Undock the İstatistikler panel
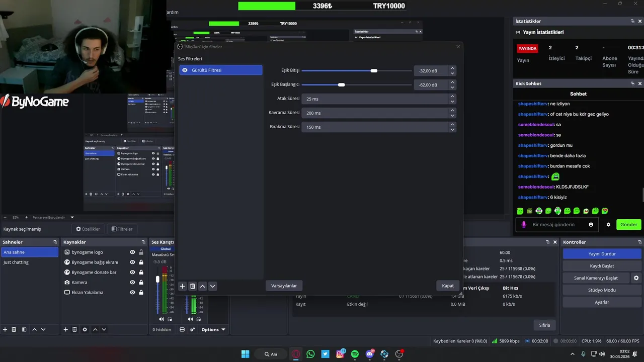Viewport: 644px width, 362px height. point(632,21)
